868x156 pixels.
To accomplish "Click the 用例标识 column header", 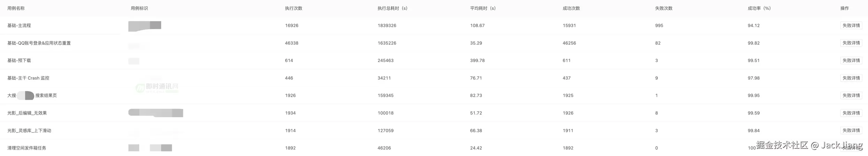I will pos(139,8).
